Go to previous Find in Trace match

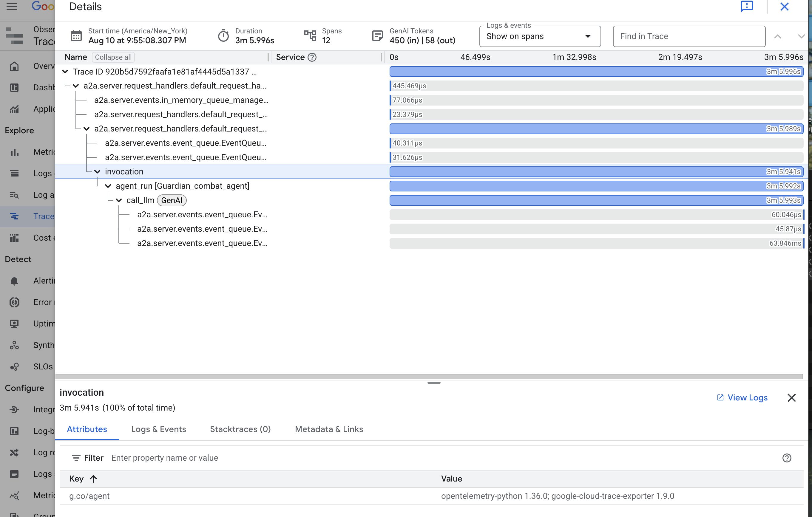pyautogui.click(x=778, y=36)
